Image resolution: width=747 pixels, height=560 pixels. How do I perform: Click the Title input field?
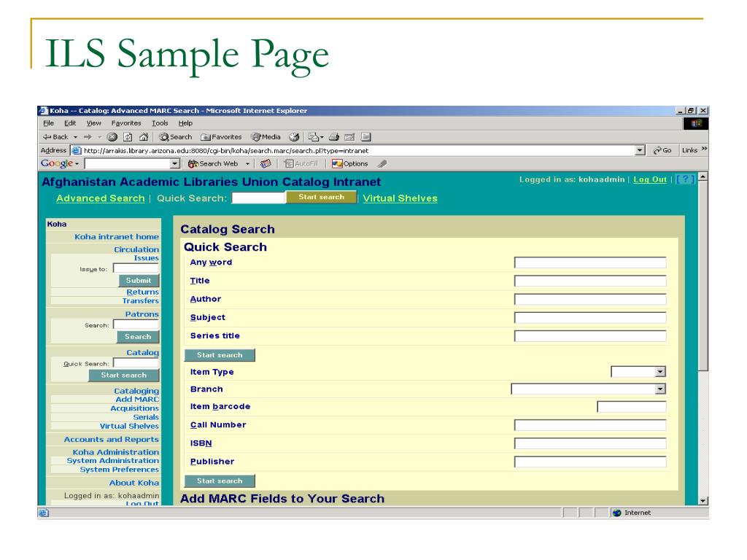(x=590, y=281)
